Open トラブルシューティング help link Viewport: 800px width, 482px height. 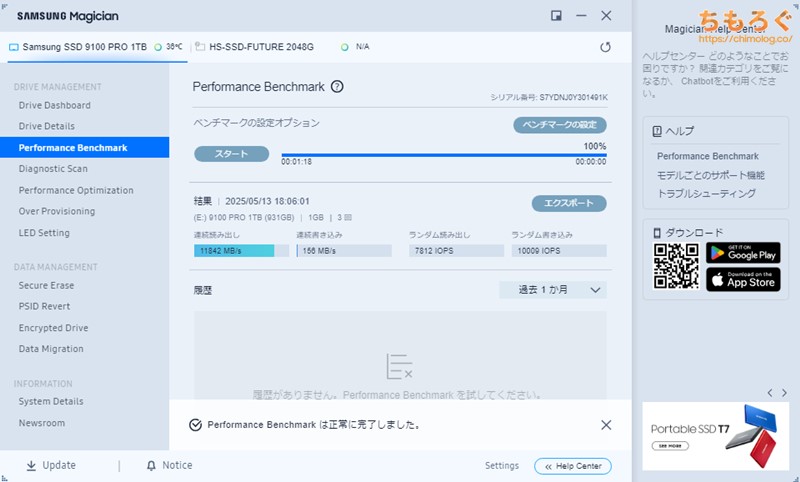tap(707, 194)
